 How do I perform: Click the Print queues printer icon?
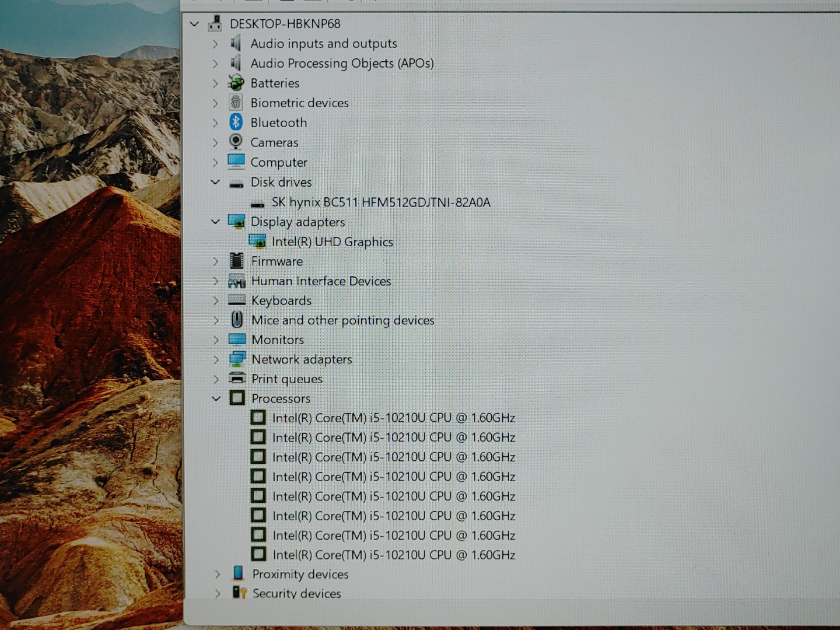coord(237,378)
